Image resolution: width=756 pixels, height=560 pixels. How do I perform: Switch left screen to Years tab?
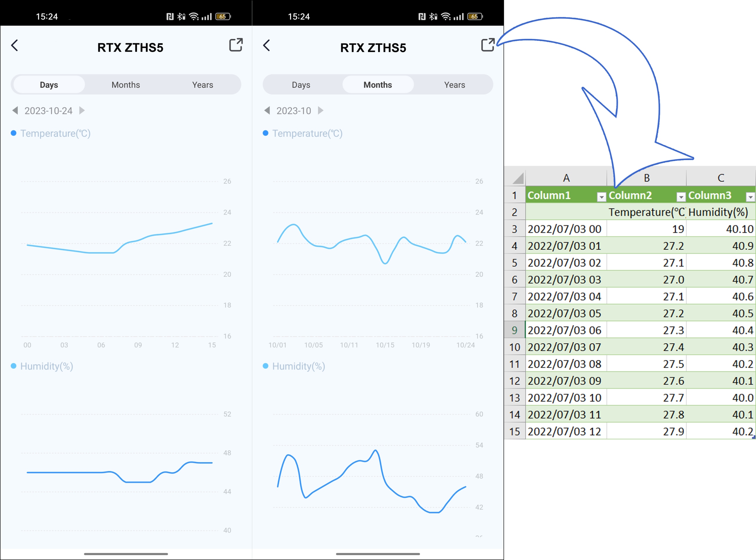(203, 85)
